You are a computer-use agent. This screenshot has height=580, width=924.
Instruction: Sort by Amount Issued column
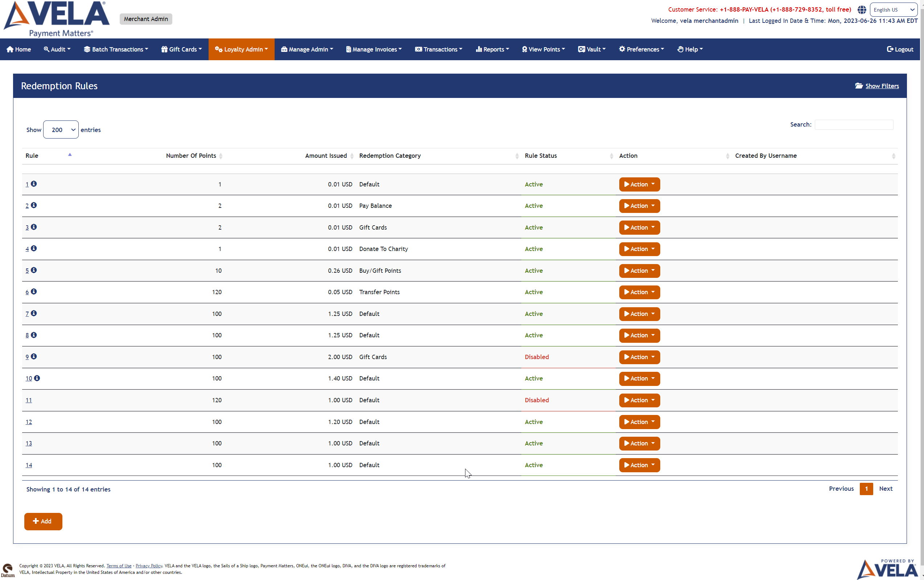[x=352, y=156]
